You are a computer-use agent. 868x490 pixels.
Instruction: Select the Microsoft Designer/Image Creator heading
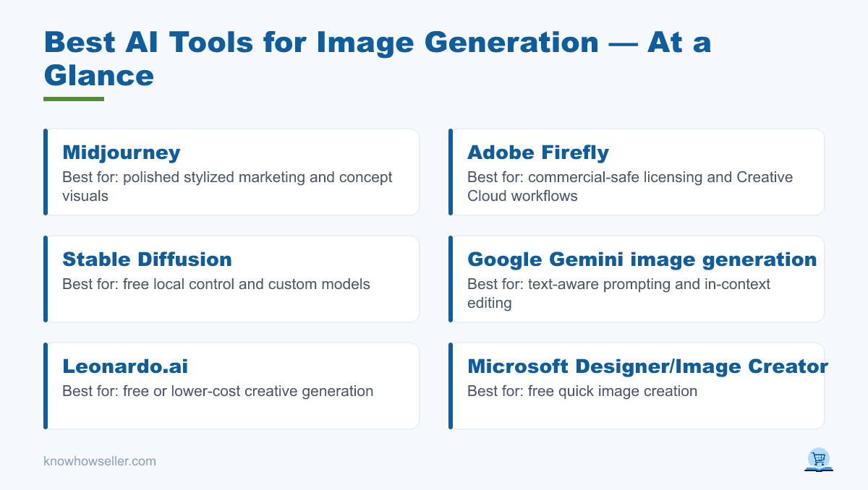tap(648, 366)
